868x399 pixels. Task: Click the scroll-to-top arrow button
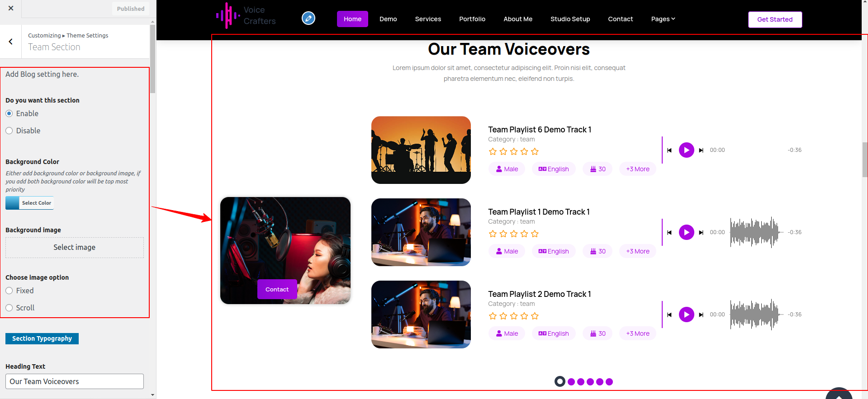[x=839, y=395]
